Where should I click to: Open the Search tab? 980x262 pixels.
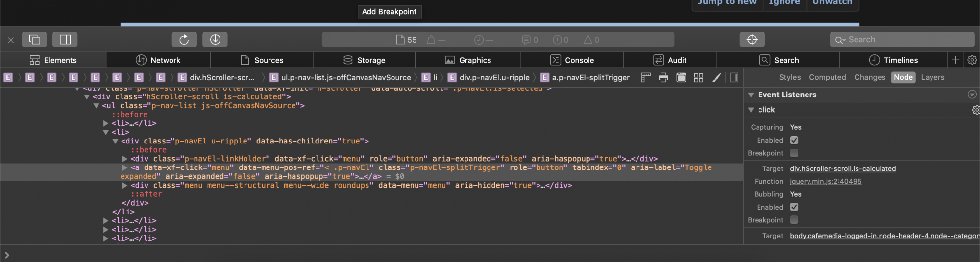pos(778,60)
